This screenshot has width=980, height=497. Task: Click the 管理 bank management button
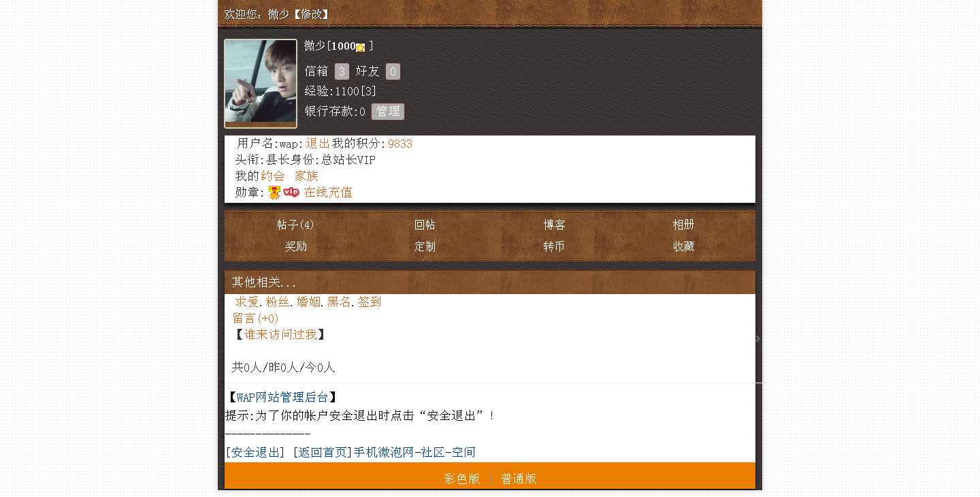[x=388, y=112]
